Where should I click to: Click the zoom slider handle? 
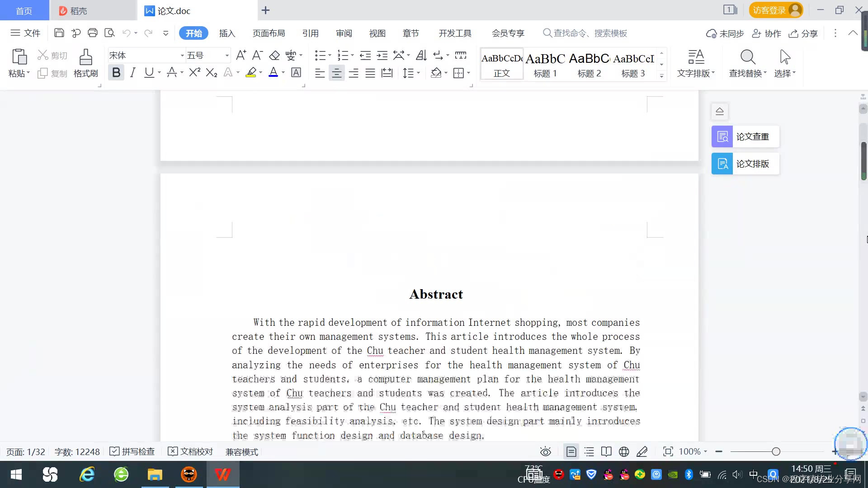click(x=776, y=451)
